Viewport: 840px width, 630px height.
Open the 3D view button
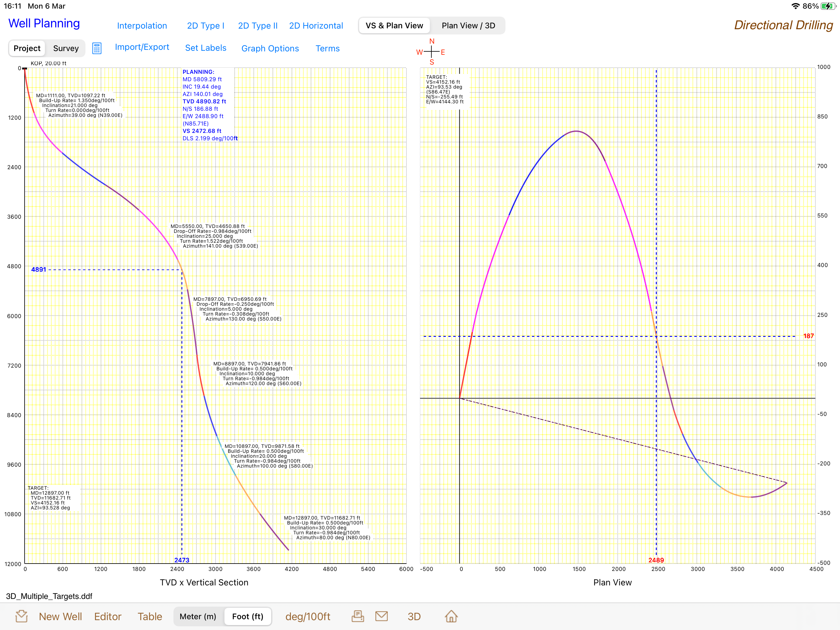(414, 616)
